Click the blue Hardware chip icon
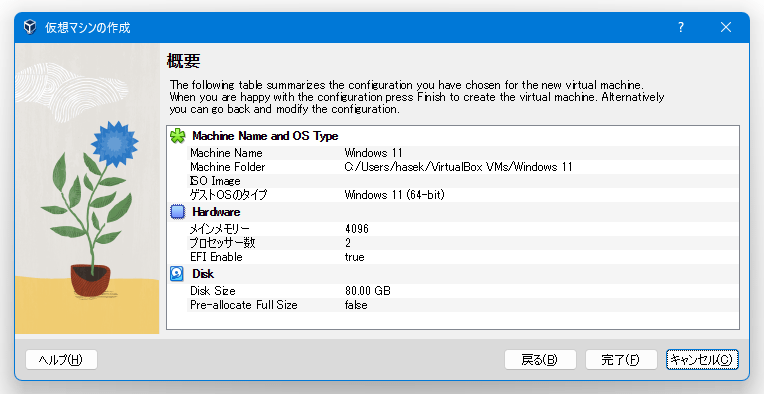Screen dimensions: 764x394 coord(178,212)
